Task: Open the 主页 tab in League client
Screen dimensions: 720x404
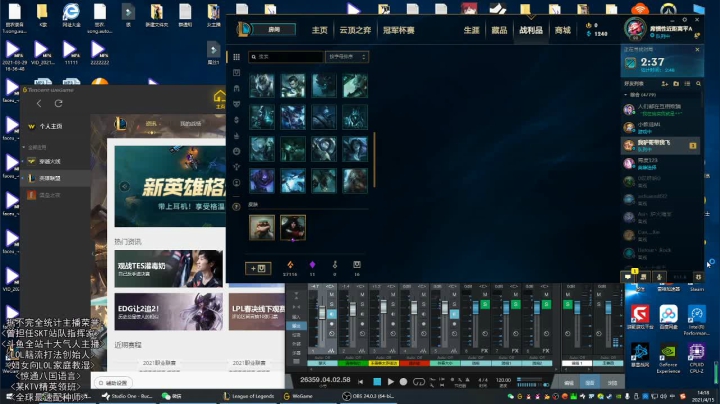Action: 320,30
